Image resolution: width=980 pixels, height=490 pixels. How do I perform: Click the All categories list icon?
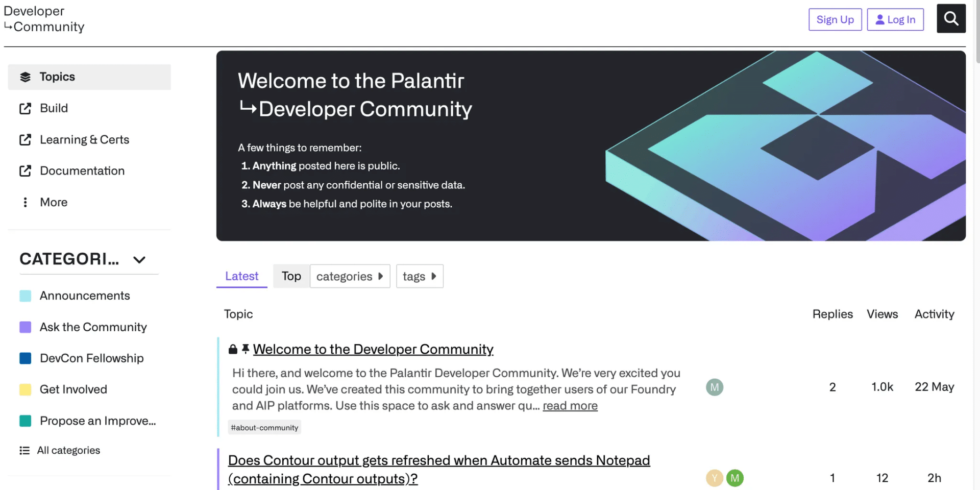(24, 450)
